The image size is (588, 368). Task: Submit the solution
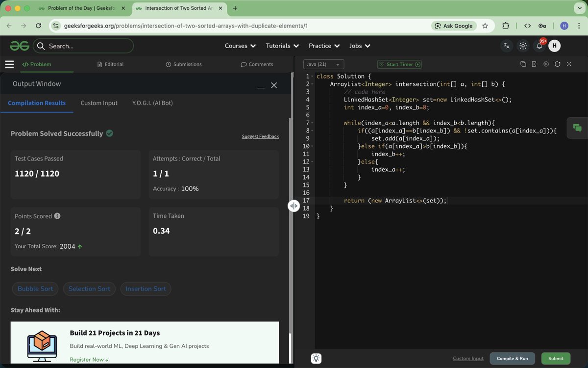pos(556,359)
